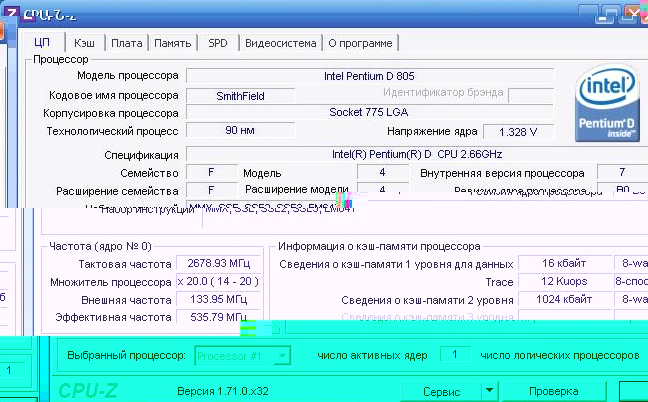Close the CPU-Z window
The height and width of the screenshot is (402, 648).
(636, 15)
